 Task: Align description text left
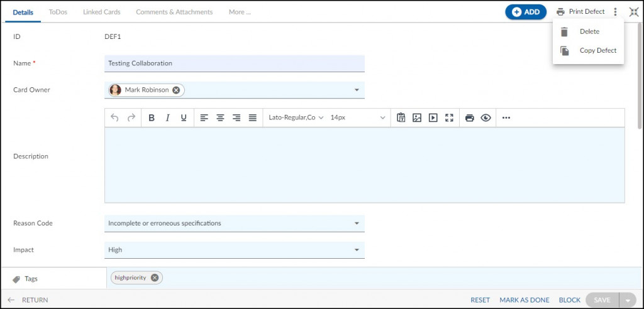click(x=204, y=118)
